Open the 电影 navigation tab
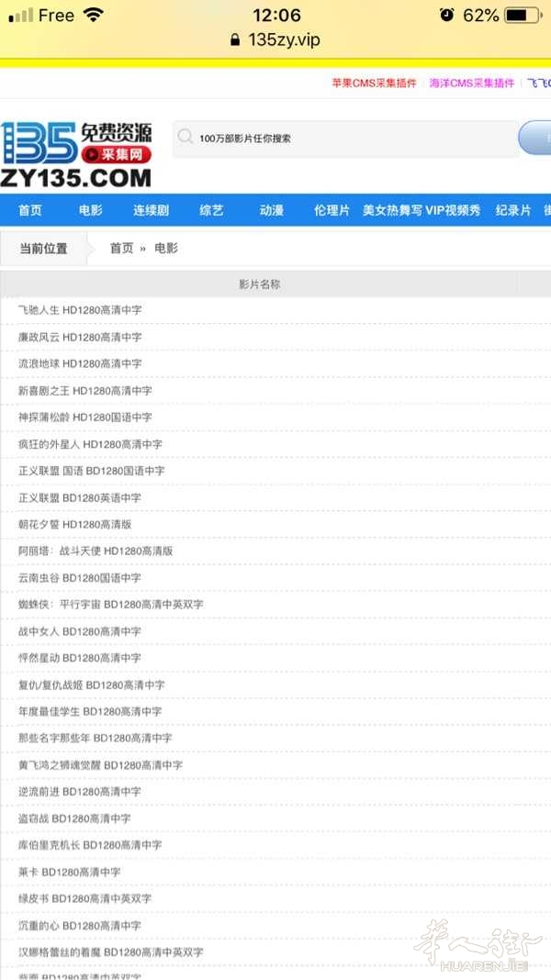 (x=91, y=211)
